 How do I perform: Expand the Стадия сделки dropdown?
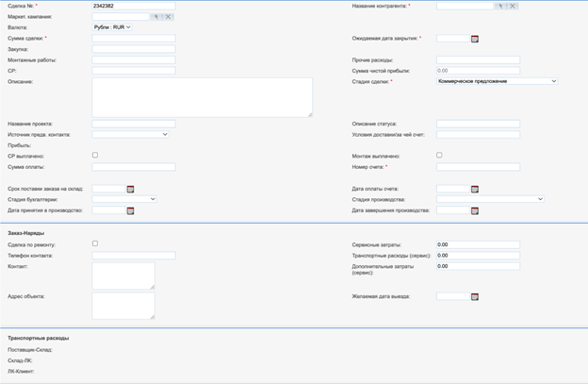click(497, 81)
